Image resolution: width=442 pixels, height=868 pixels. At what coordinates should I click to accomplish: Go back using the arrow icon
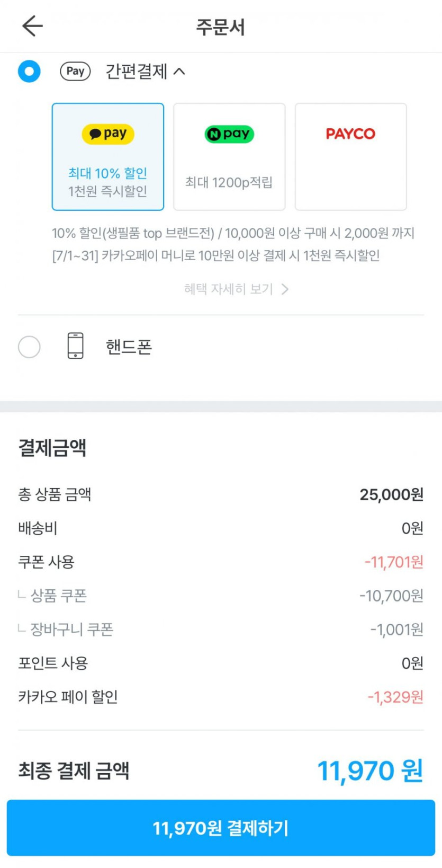(x=32, y=26)
